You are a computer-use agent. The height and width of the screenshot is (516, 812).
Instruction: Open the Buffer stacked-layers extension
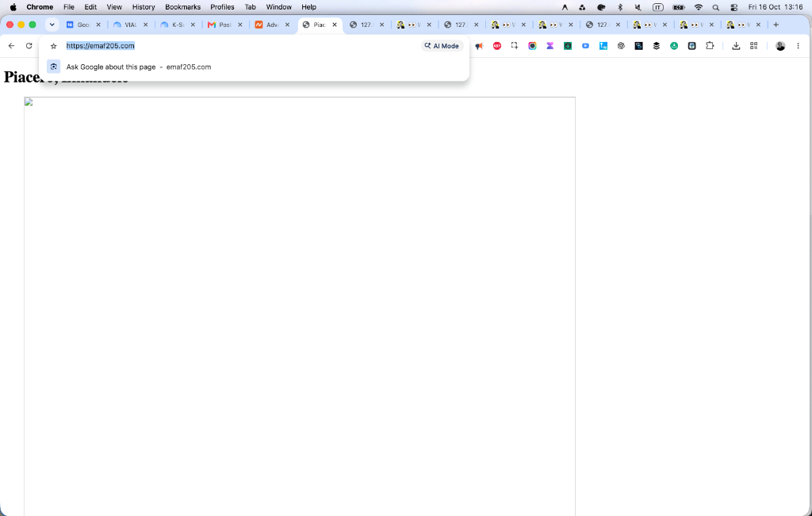(656, 45)
